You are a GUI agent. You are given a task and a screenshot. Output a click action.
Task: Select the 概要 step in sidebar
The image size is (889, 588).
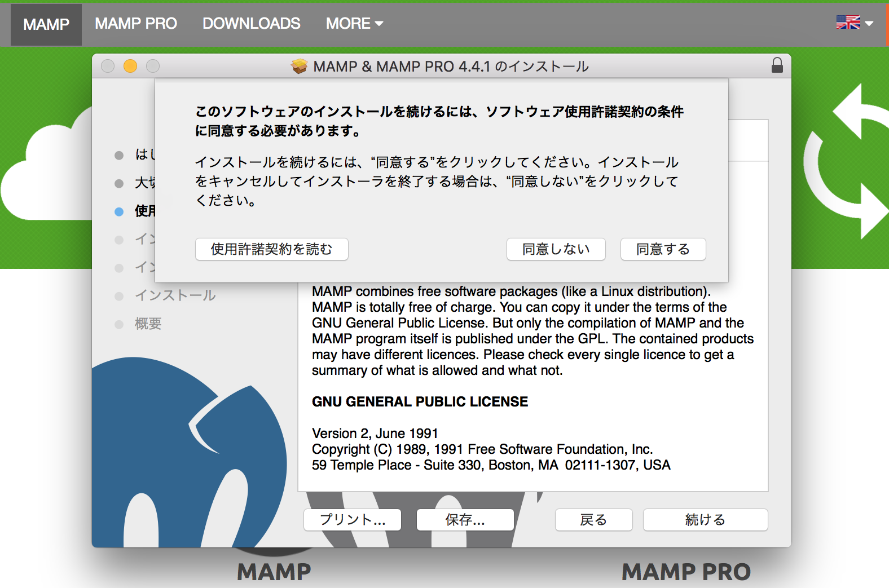point(148,324)
